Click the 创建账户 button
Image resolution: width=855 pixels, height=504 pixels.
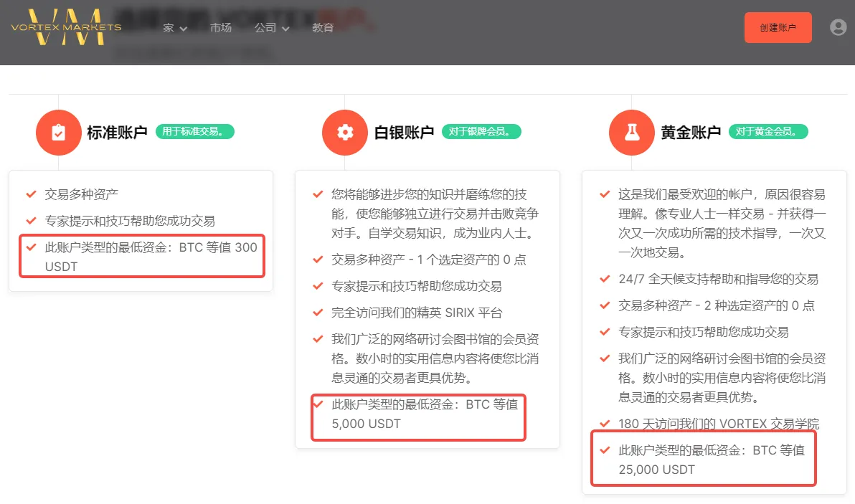[x=778, y=27]
